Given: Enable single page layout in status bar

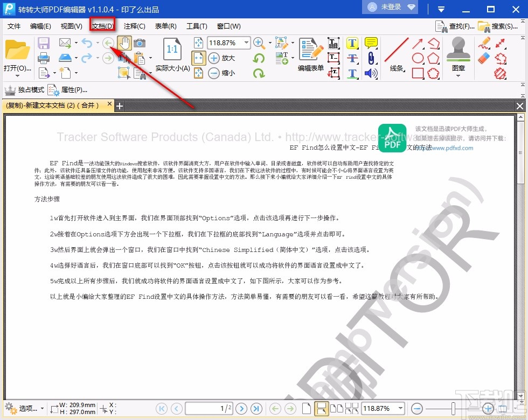Looking at the screenshot, I should (x=307, y=409).
